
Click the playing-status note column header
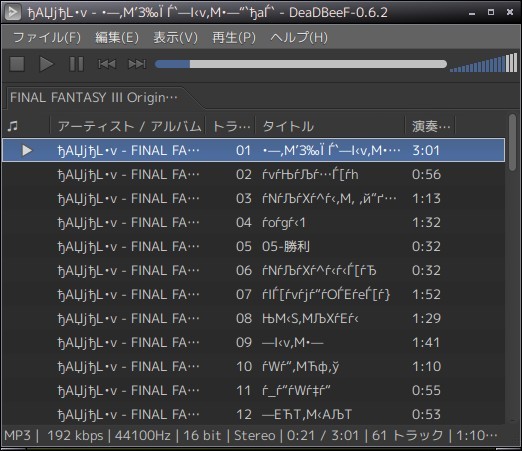click(x=26, y=126)
